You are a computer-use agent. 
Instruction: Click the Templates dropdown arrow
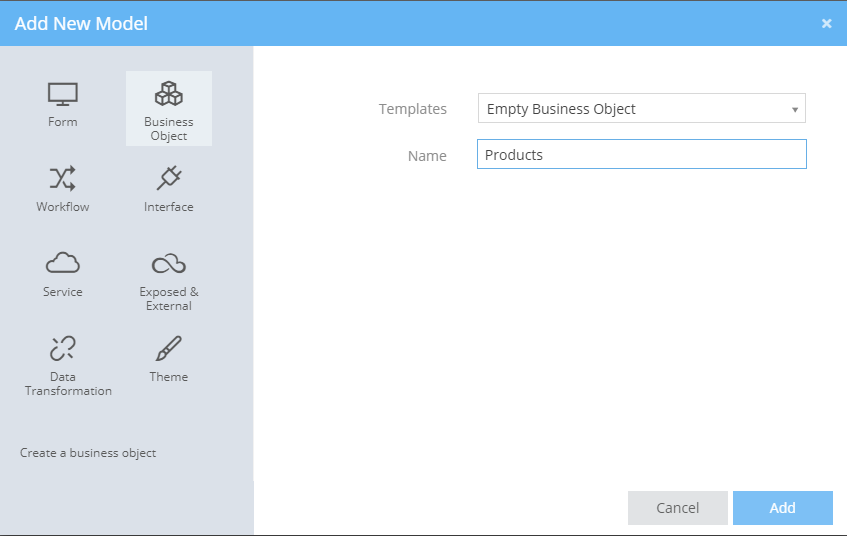click(x=794, y=110)
